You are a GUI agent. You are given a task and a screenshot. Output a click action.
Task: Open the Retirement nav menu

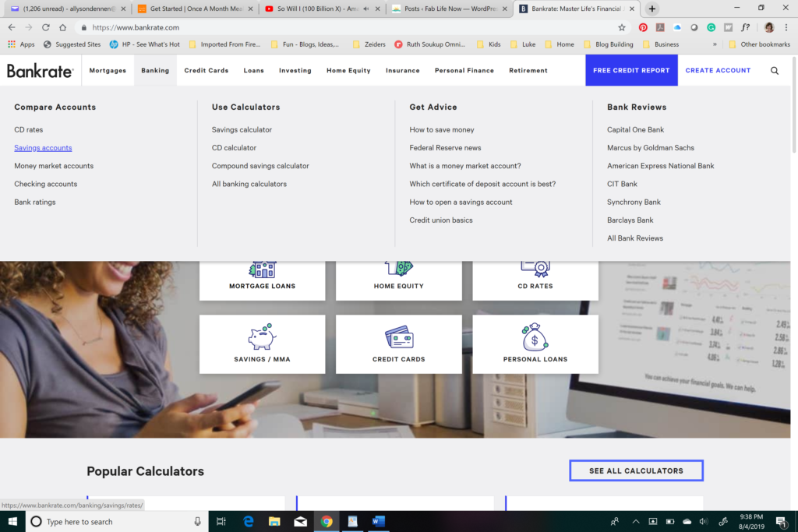(528, 71)
